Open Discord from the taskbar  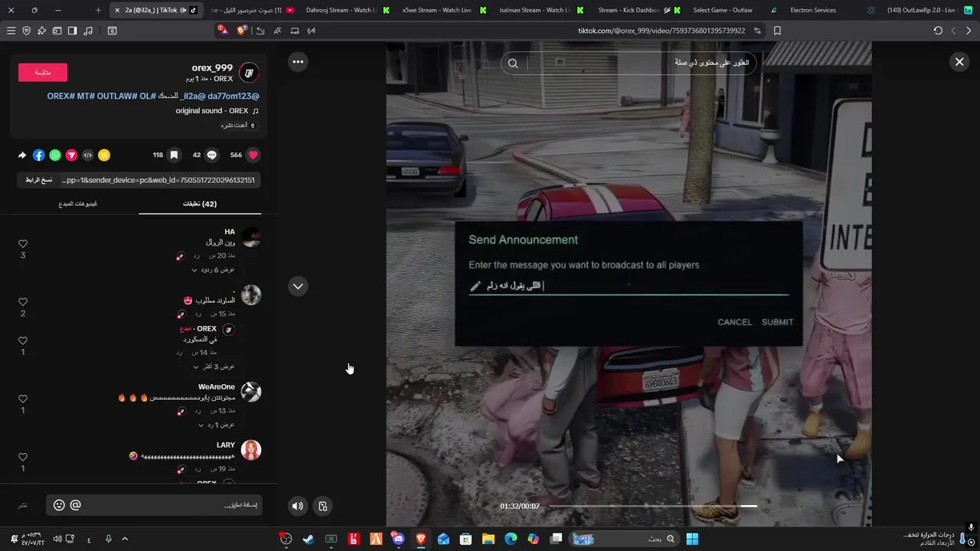coord(398,539)
